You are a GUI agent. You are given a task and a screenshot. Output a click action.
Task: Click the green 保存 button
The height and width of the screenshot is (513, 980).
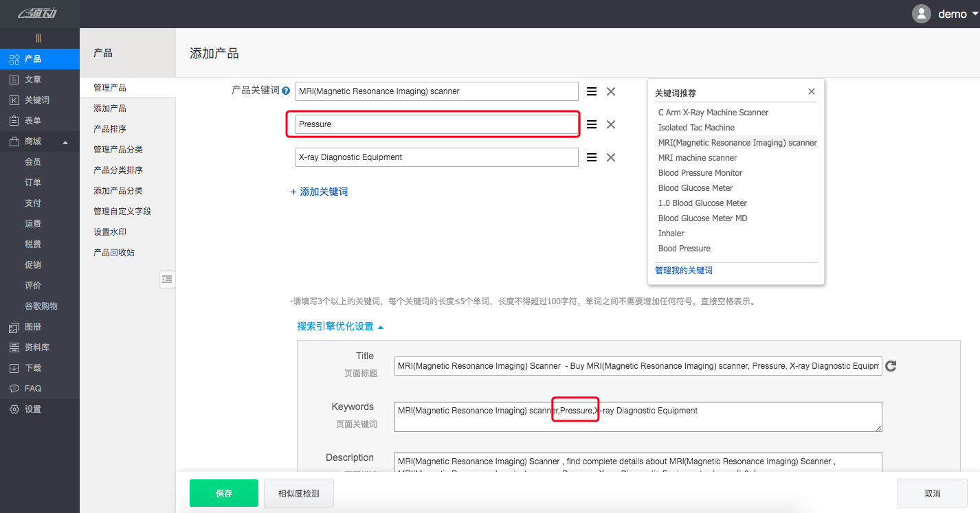click(224, 493)
